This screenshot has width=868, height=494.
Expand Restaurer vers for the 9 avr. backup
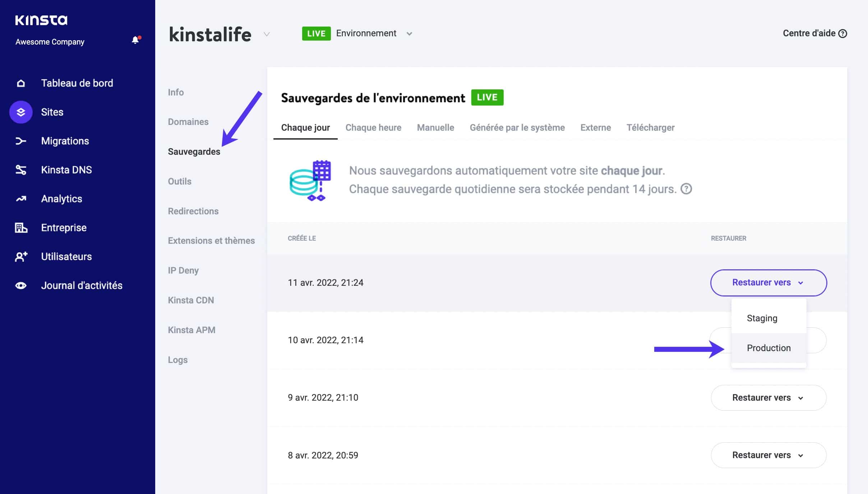768,397
